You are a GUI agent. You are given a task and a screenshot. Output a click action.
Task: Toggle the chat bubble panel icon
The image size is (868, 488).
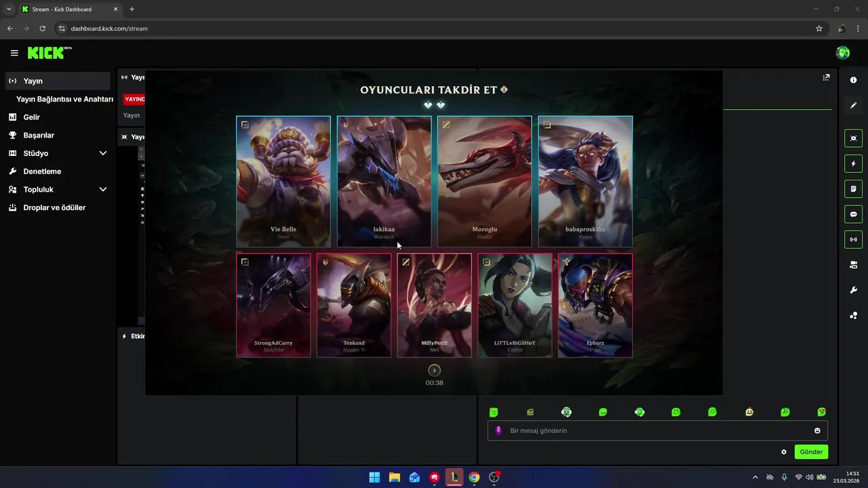(853, 214)
